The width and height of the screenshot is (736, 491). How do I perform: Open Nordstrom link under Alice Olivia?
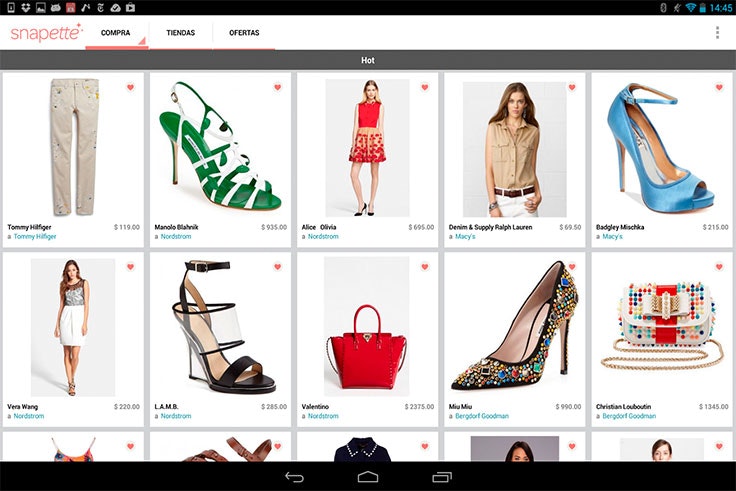pos(323,237)
